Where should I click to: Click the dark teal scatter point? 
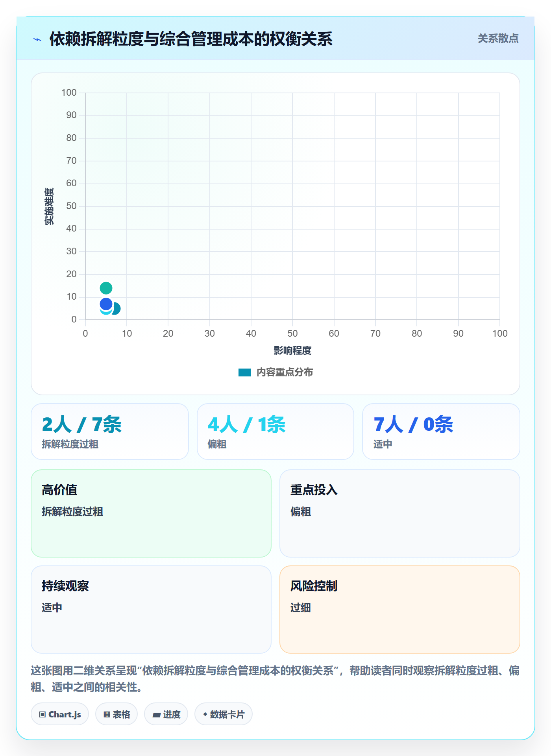point(116,309)
